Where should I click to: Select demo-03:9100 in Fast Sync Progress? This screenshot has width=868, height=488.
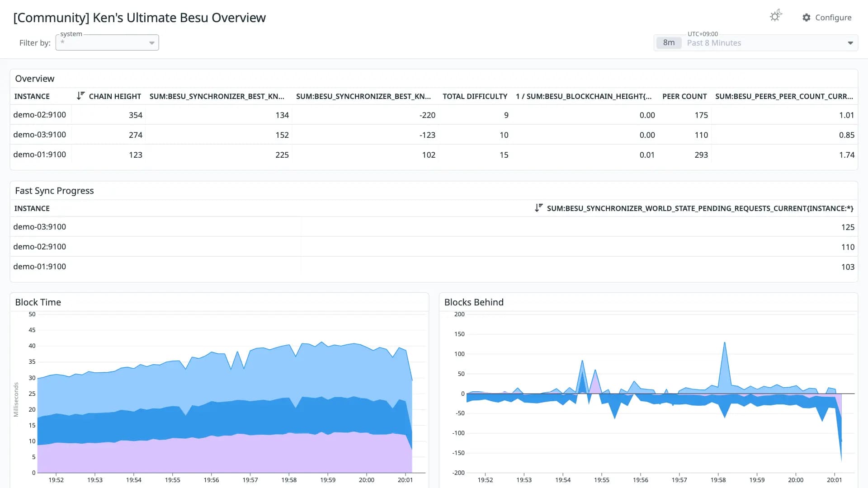[x=434, y=227]
